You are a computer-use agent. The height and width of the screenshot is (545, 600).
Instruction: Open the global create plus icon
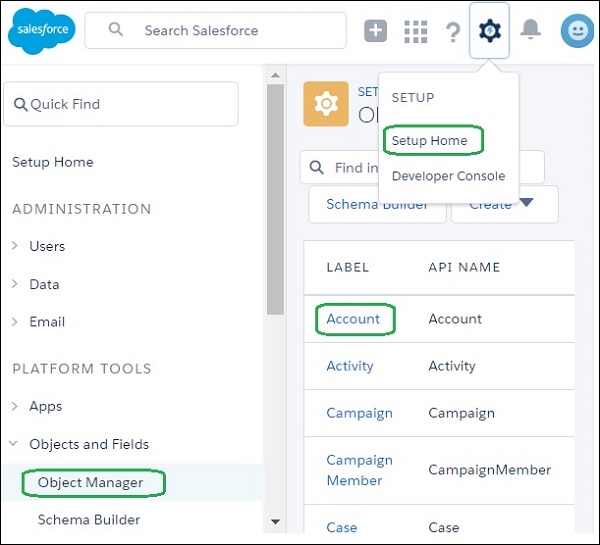(x=375, y=31)
